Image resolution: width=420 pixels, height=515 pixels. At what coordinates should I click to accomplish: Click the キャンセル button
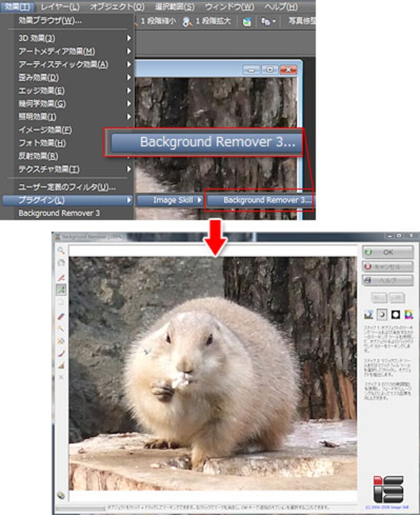(387, 266)
